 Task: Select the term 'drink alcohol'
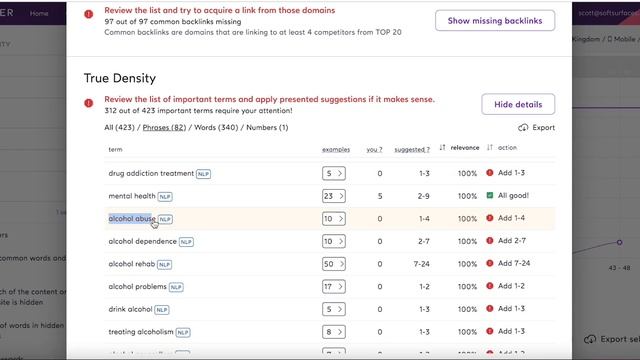(x=130, y=309)
